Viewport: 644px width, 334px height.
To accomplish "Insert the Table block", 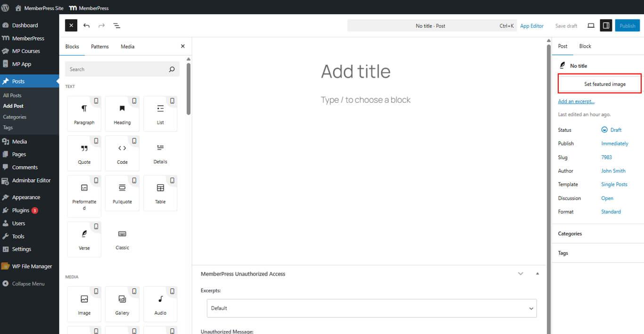I will pos(160,193).
